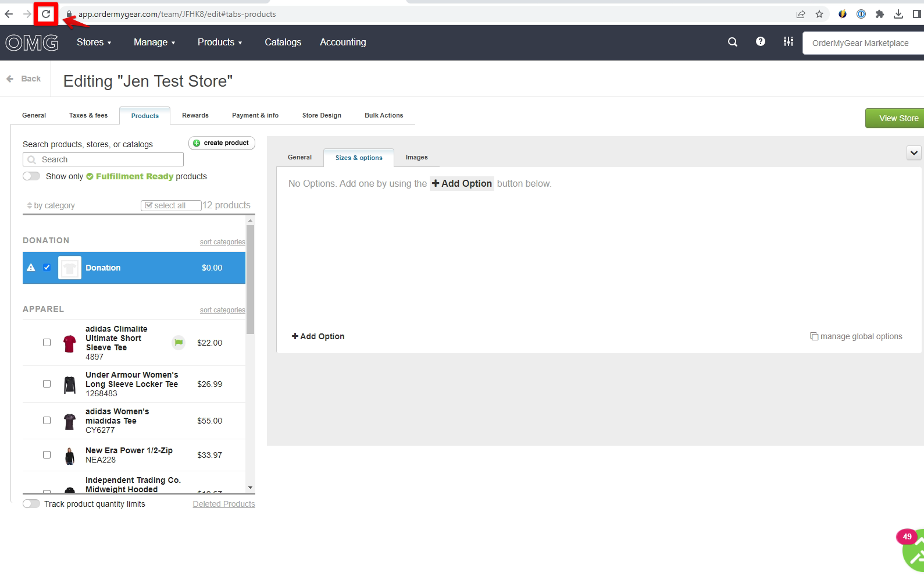Click the green flag on adidas Climalite
924x583 pixels.
click(179, 343)
